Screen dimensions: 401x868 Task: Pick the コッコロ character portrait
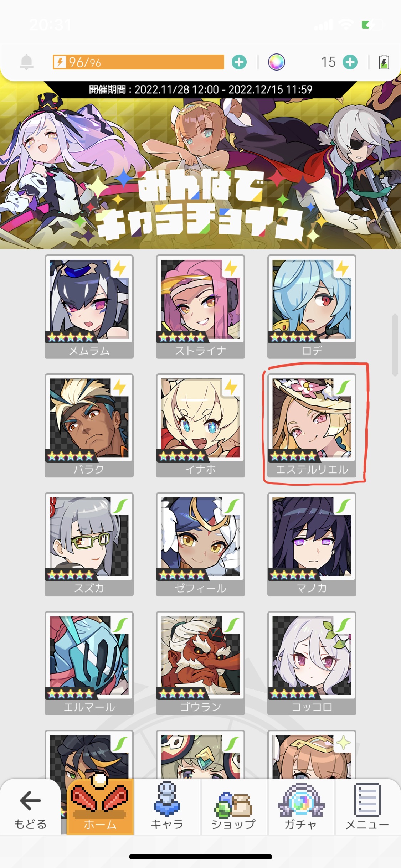[312, 663]
